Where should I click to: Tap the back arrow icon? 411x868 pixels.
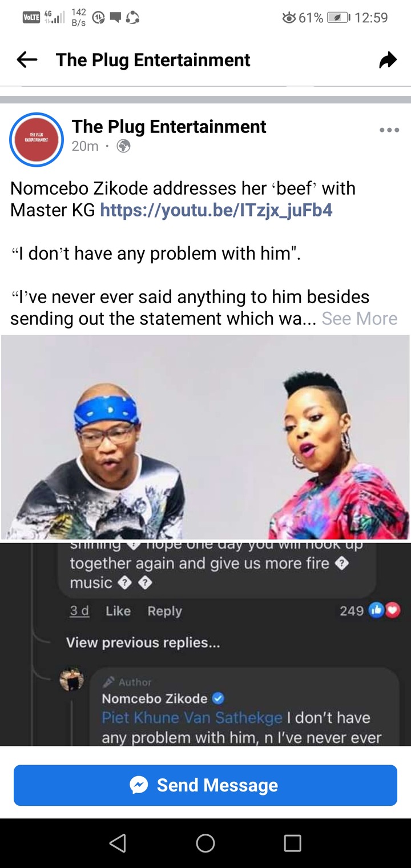[x=27, y=60]
